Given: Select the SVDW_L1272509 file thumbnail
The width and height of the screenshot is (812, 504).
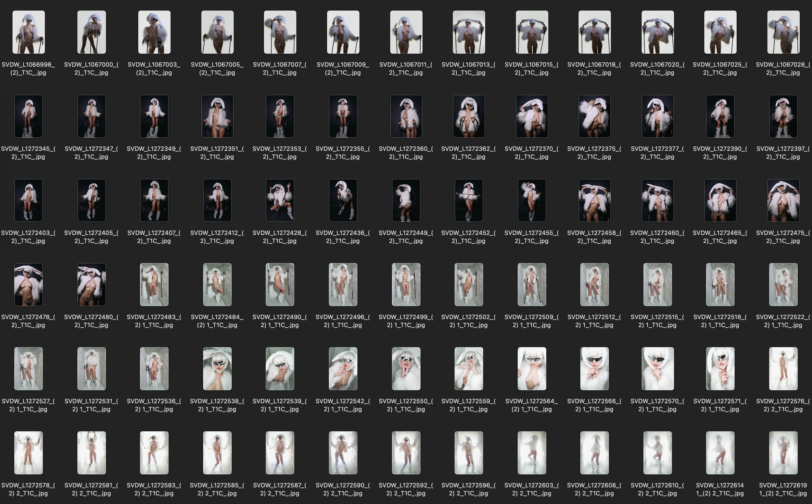Looking at the screenshot, I should click(532, 284).
